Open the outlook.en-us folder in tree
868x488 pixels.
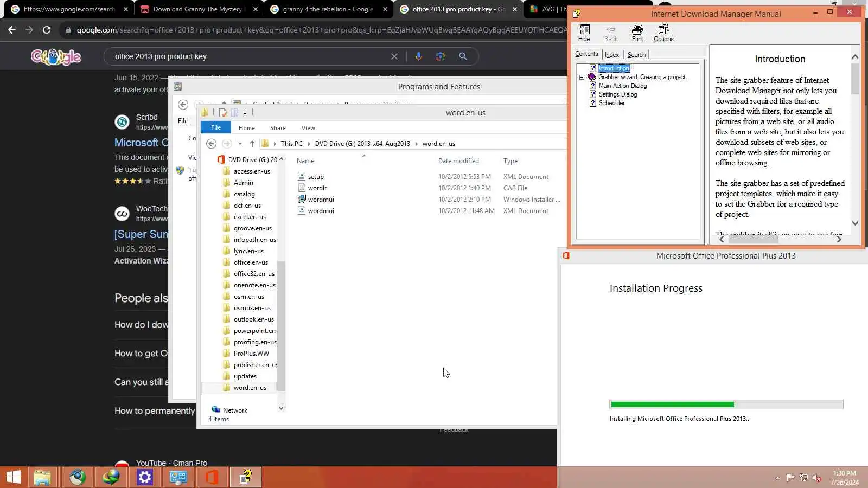[254, 319]
